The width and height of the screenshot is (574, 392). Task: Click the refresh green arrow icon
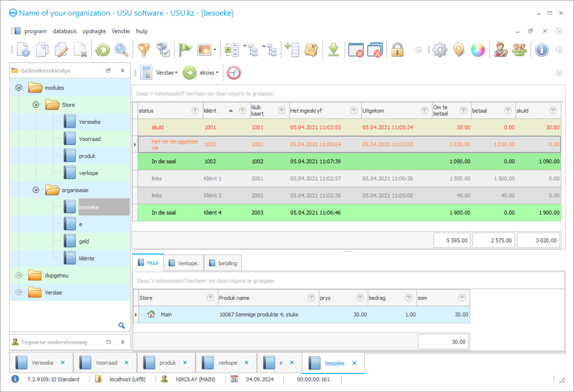(x=103, y=50)
